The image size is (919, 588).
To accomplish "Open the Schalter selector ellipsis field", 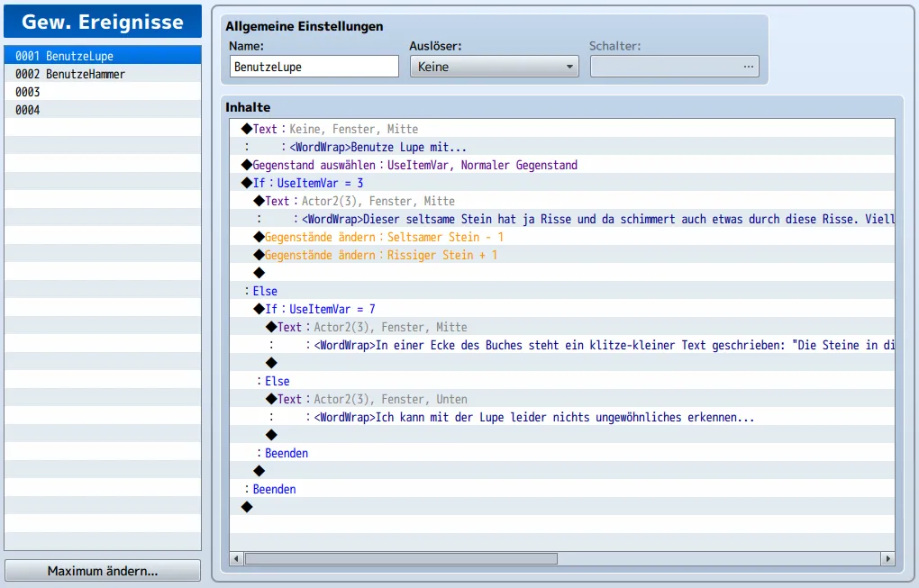I will click(x=674, y=67).
